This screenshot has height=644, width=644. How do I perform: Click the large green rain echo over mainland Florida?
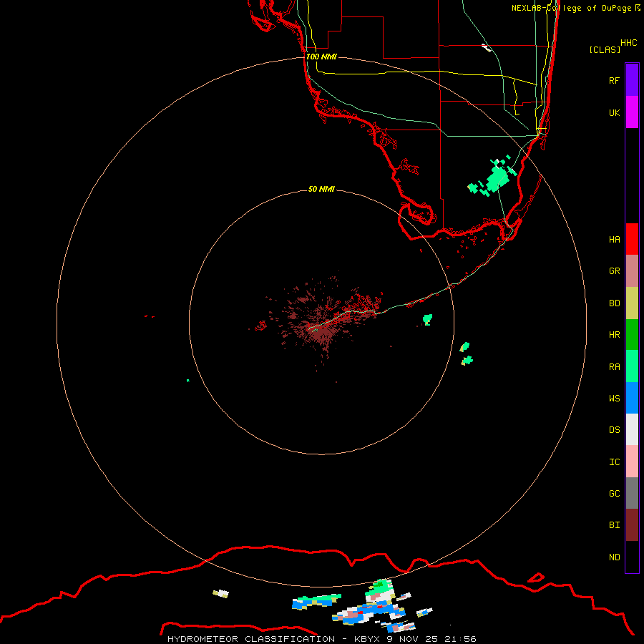(498, 178)
